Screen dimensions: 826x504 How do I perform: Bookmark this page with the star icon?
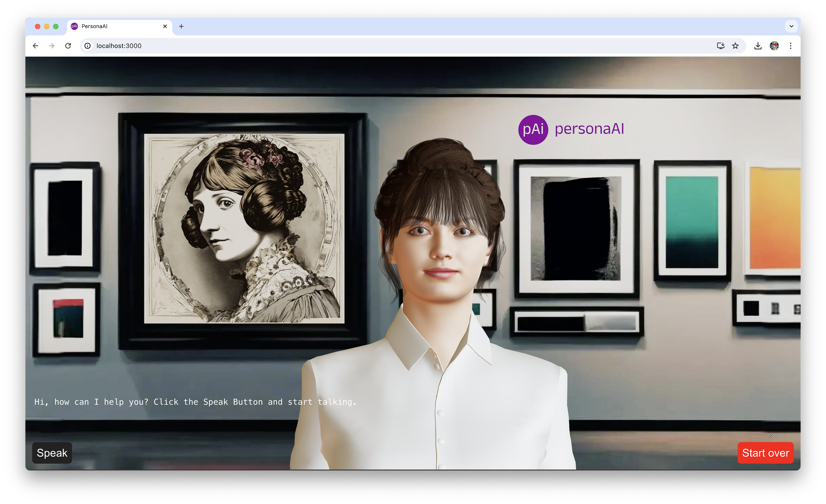point(735,46)
